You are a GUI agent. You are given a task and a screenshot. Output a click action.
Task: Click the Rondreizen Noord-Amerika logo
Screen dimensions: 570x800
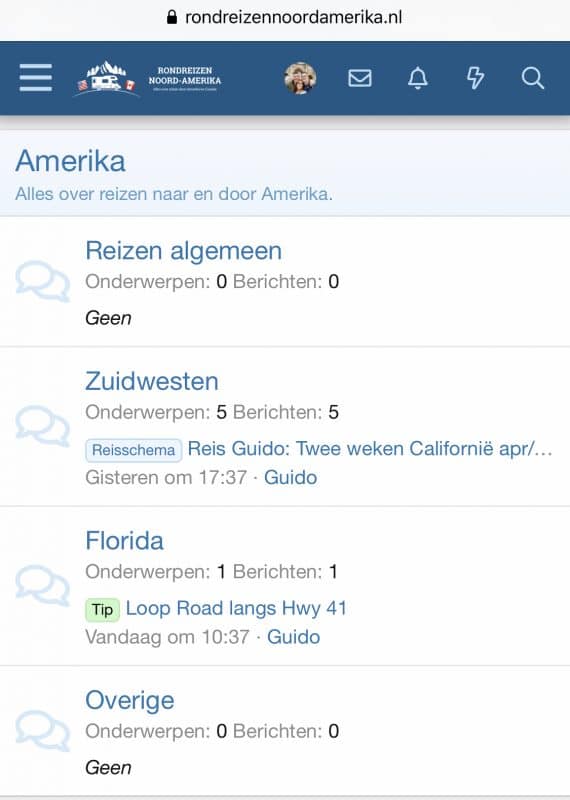click(x=149, y=79)
